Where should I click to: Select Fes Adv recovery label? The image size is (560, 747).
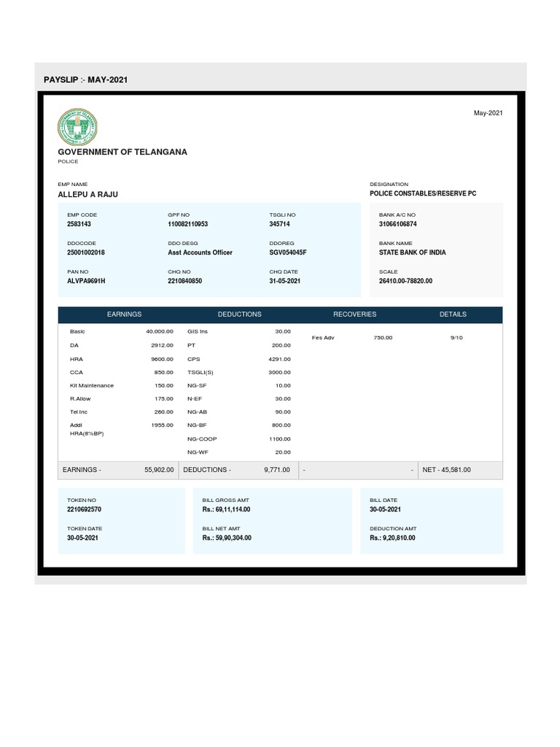tap(323, 338)
